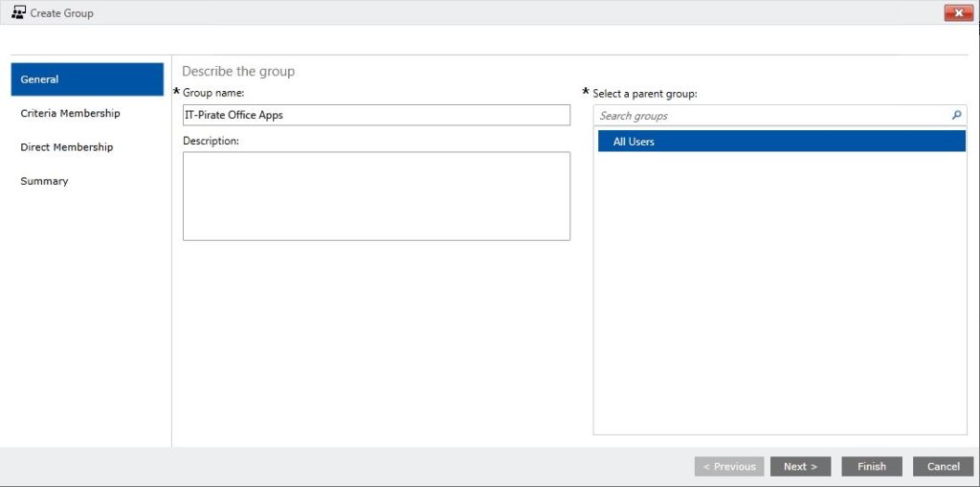This screenshot has width=980, height=487.
Task: Click the Select a parent group label
Action: pyautogui.click(x=644, y=94)
